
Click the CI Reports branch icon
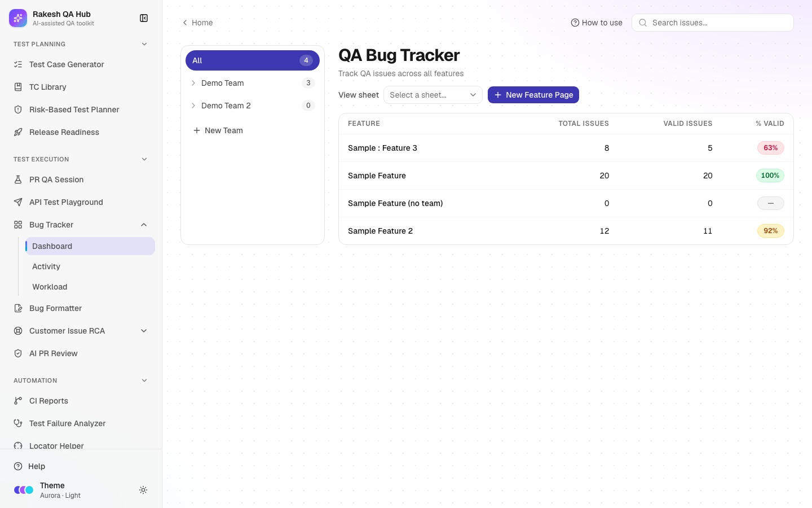pos(18,401)
